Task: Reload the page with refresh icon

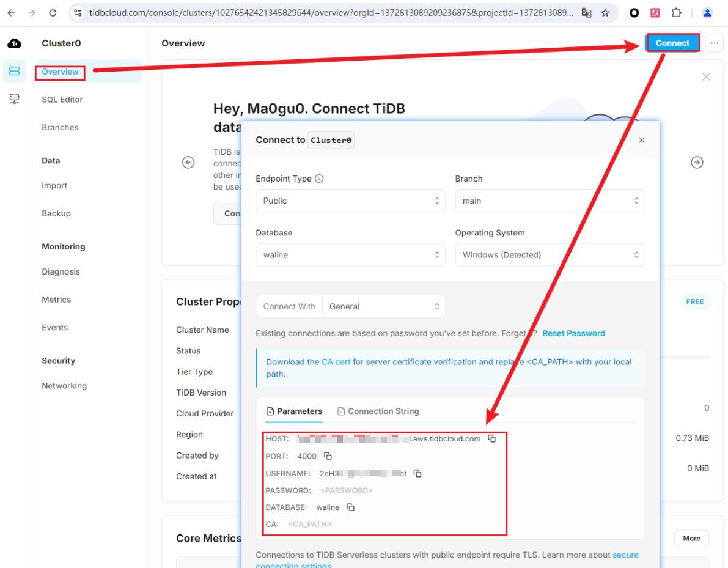Action: tap(53, 13)
